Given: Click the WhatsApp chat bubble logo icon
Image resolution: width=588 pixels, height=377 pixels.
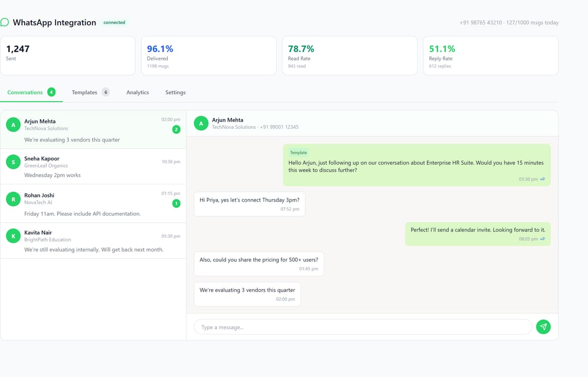Looking at the screenshot, I should [4, 22].
